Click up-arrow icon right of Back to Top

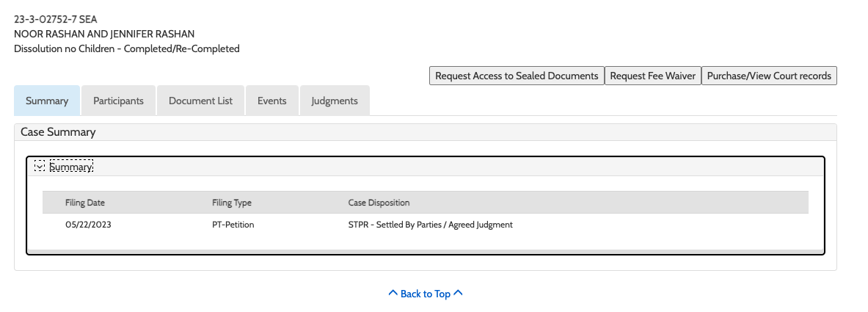[459, 294]
